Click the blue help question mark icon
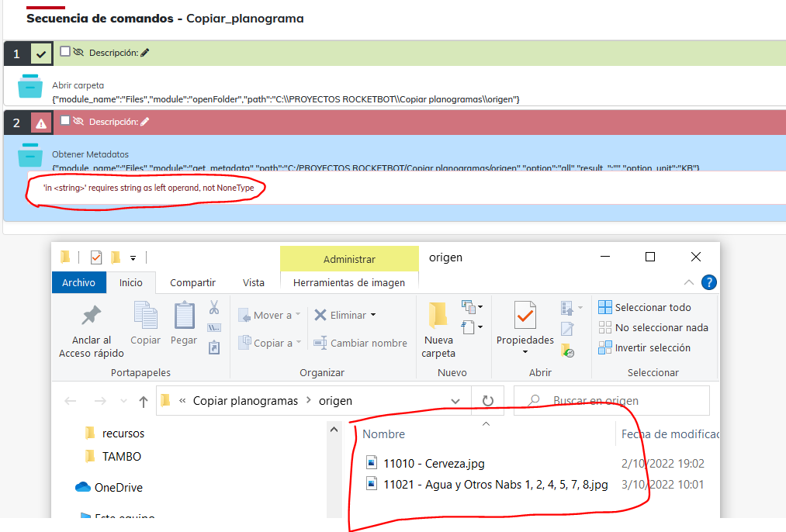Image resolution: width=786 pixels, height=532 pixels. [x=708, y=282]
